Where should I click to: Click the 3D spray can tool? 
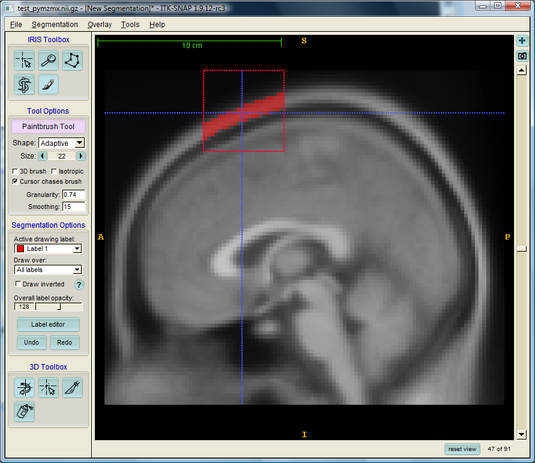click(x=24, y=411)
